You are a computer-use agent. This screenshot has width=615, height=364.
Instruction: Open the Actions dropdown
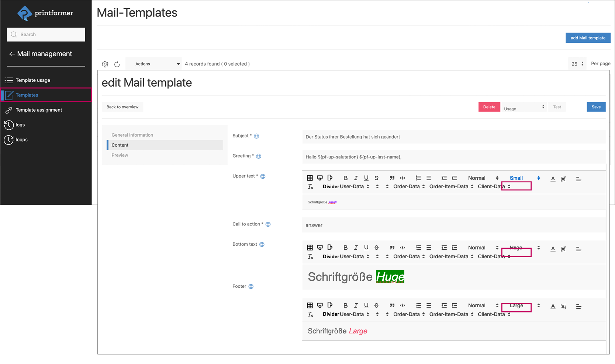(153, 64)
